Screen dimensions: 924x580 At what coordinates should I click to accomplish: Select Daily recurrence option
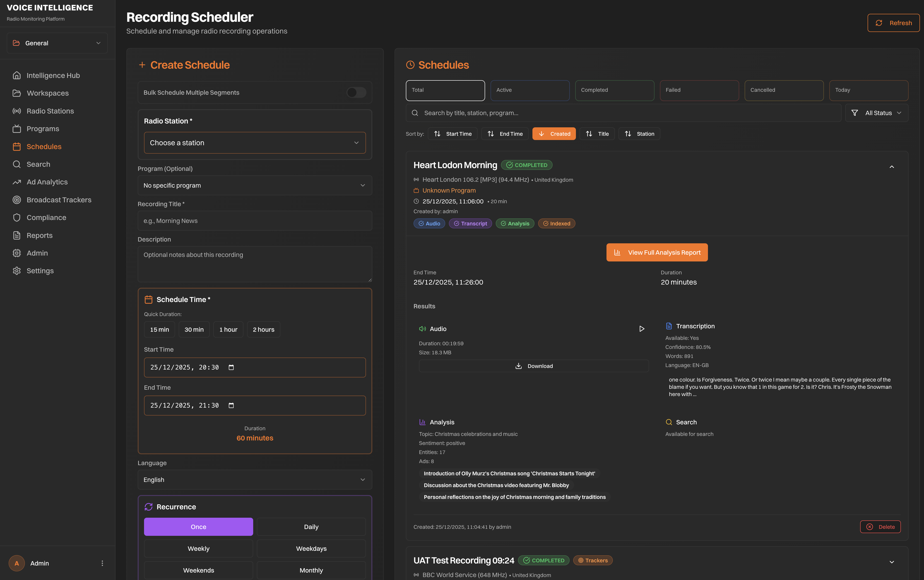[x=311, y=527]
